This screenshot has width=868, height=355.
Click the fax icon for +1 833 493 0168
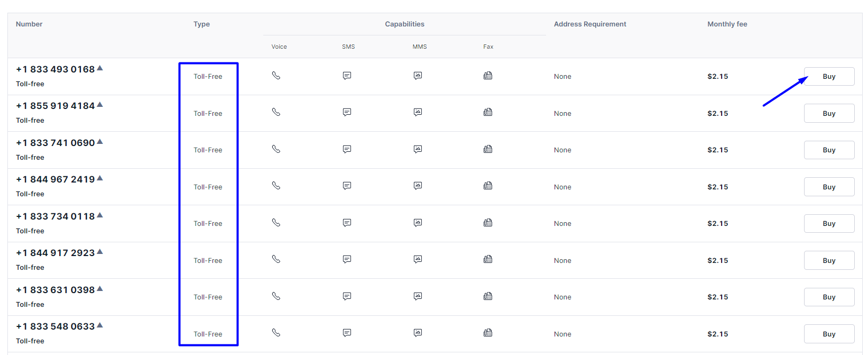pos(488,76)
